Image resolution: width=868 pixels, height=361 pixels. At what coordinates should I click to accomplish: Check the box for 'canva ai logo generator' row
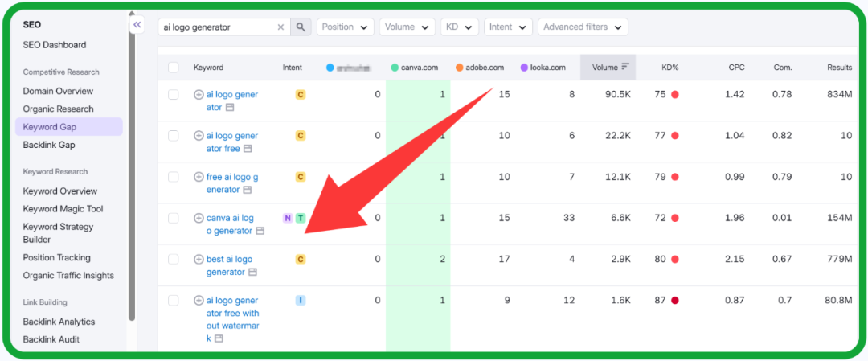[174, 218]
